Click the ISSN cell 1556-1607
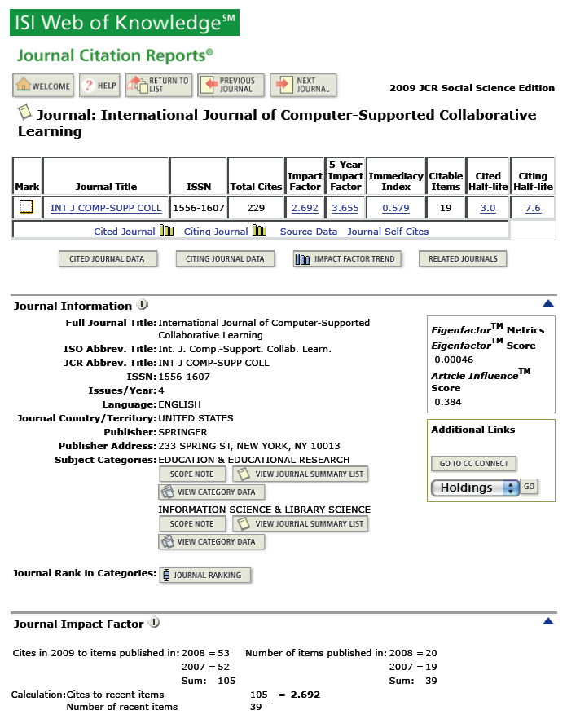 pos(199,208)
